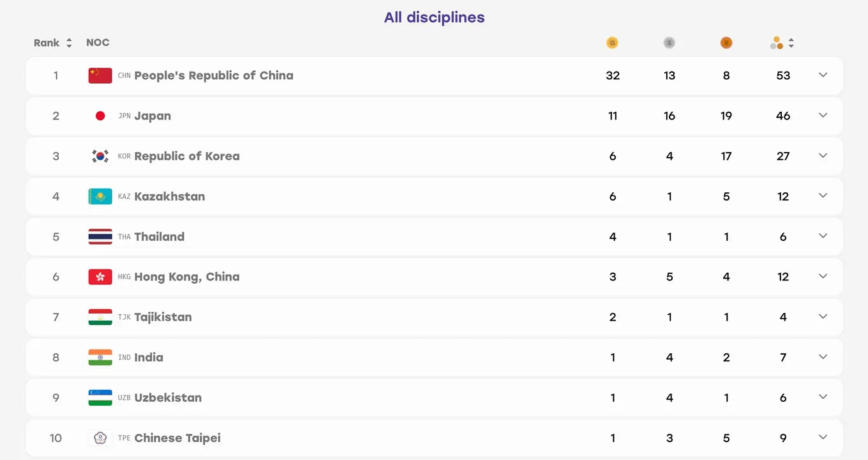The width and height of the screenshot is (868, 460).
Task: Click Japan's silver count 16
Action: [x=670, y=116]
